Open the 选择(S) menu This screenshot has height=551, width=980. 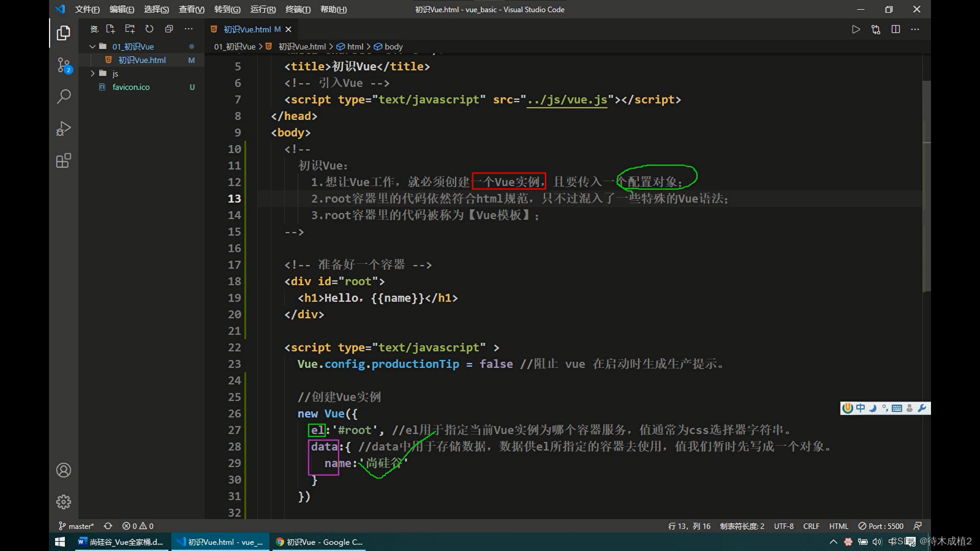point(157,9)
